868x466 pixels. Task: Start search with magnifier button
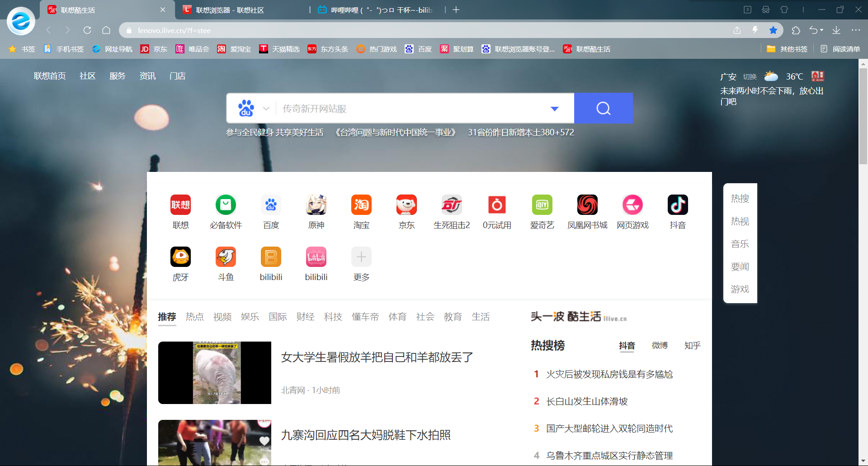tap(603, 108)
